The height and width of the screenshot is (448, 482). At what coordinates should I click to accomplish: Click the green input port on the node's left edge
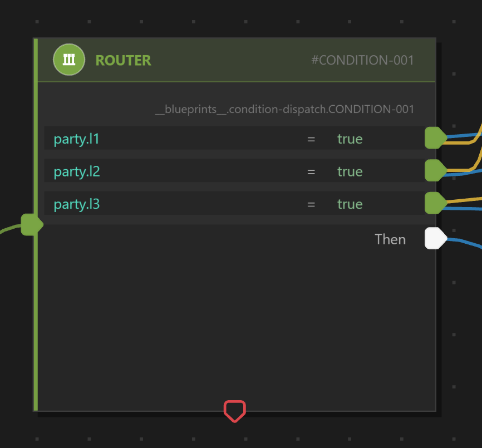(32, 225)
